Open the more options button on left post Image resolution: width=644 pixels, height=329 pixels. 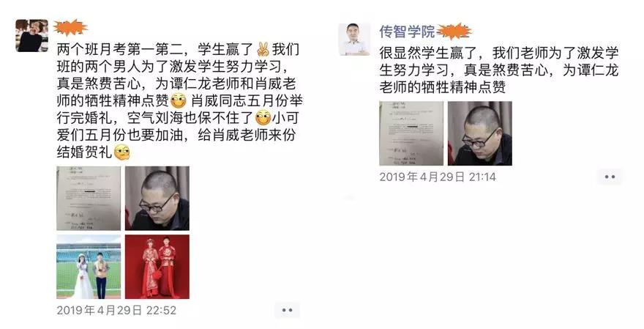[x=288, y=310]
